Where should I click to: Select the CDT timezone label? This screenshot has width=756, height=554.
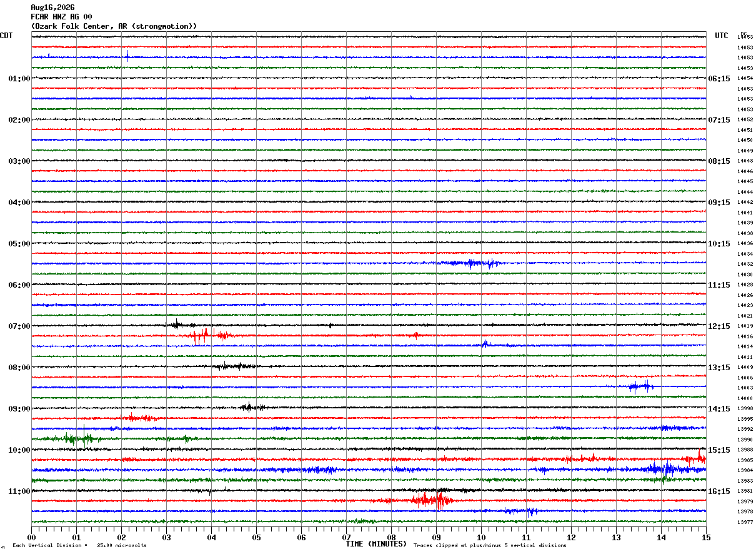[x=6, y=36]
